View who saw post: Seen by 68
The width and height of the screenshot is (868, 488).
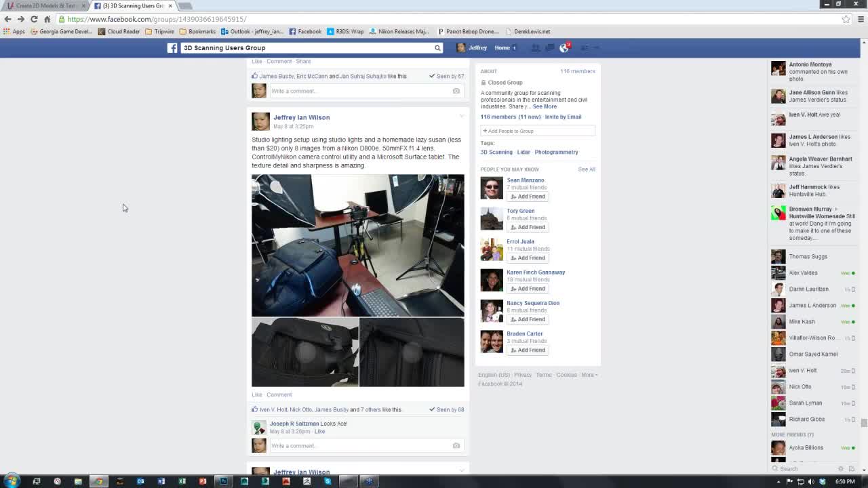click(x=447, y=409)
